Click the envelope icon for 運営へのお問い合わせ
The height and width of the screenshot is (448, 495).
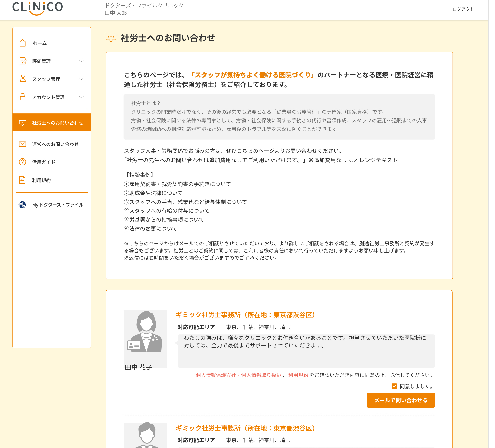pyautogui.click(x=23, y=144)
